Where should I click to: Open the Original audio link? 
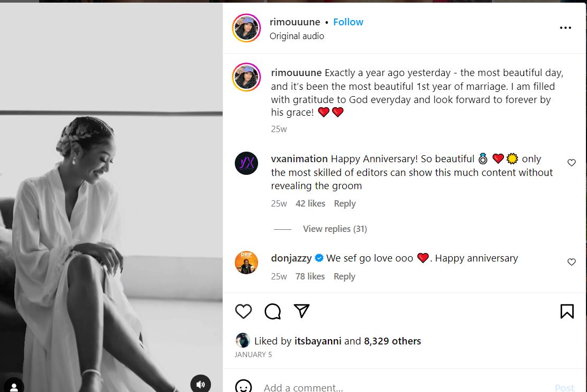click(297, 36)
